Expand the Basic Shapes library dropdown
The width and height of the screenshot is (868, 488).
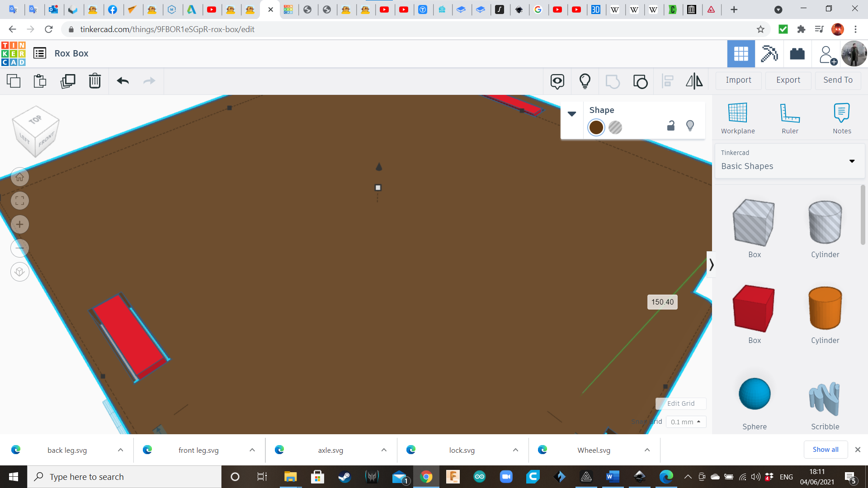point(852,161)
